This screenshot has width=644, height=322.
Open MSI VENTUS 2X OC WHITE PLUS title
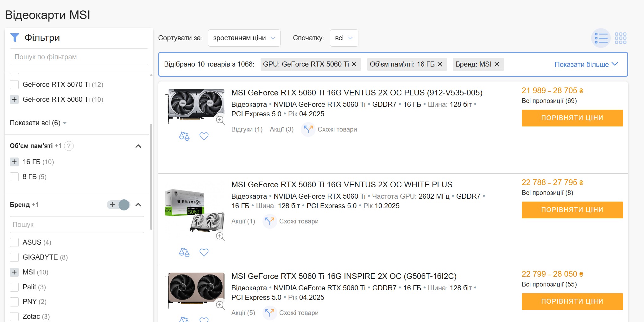[x=342, y=185]
